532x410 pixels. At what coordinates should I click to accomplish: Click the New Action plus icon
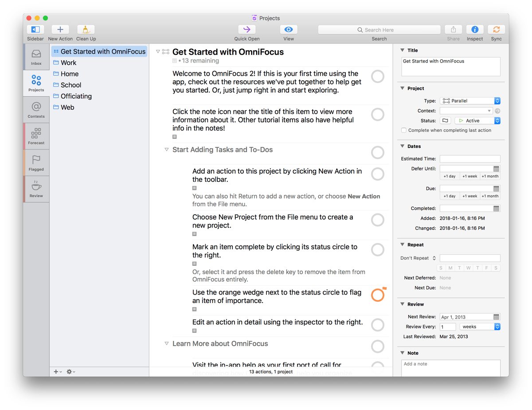point(60,30)
